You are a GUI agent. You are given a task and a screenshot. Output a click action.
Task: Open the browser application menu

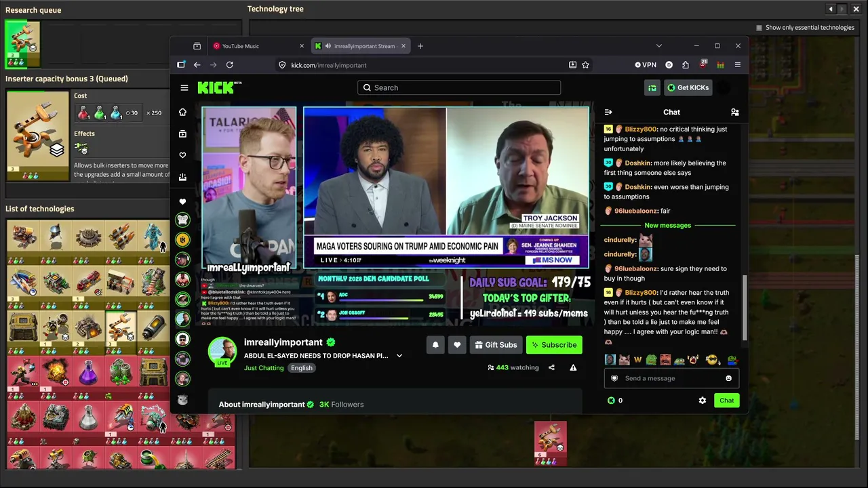coord(738,65)
